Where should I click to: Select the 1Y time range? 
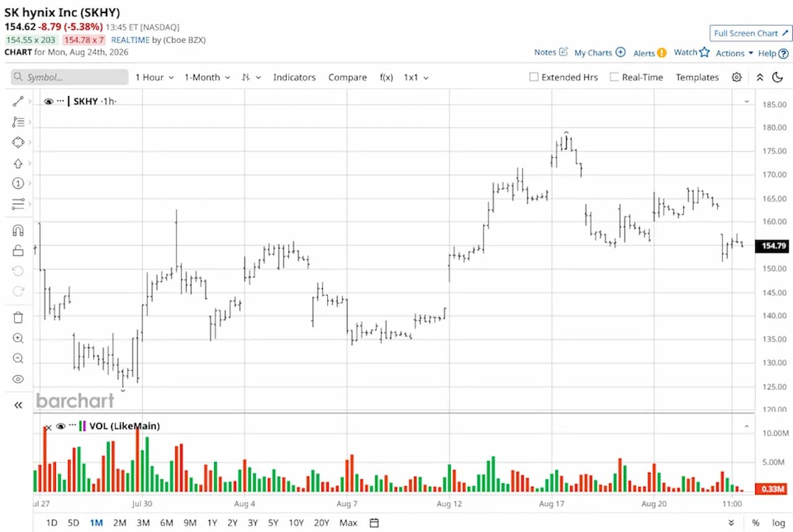212,523
